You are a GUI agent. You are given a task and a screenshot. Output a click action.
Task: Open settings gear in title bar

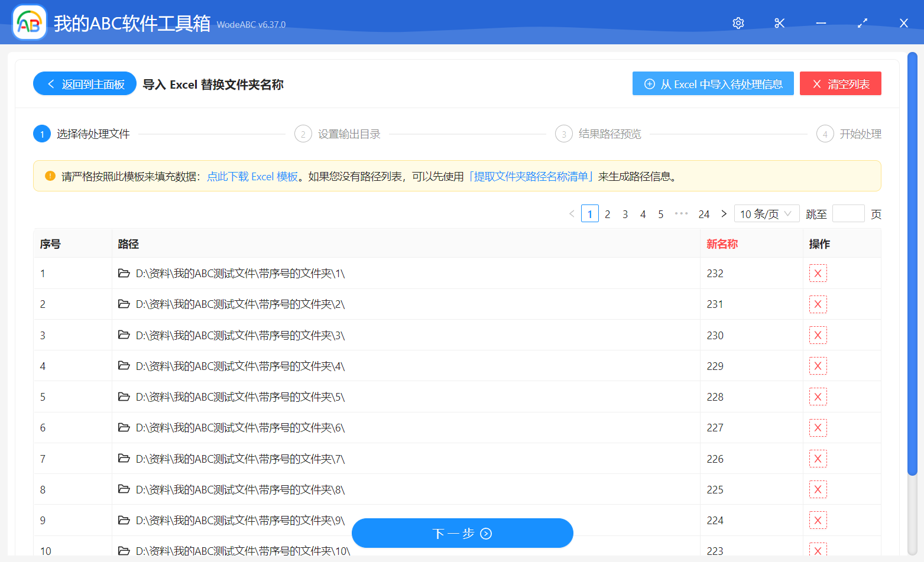click(738, 23)
